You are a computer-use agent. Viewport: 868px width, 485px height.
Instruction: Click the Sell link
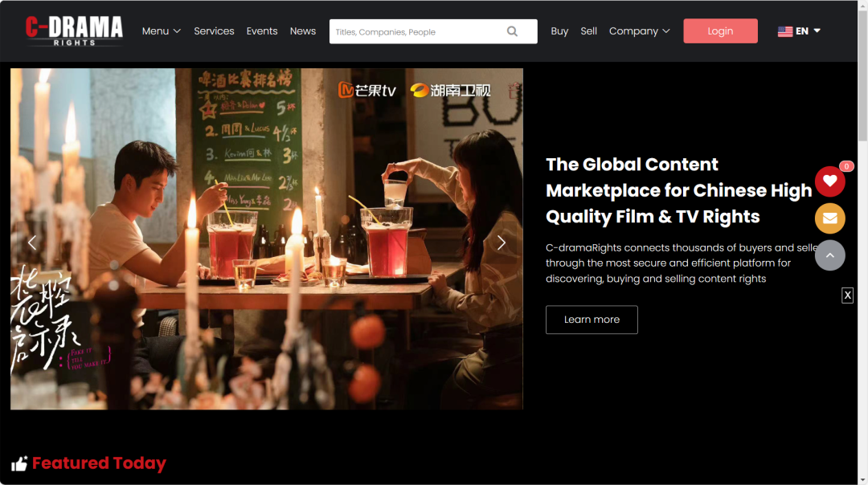[589, 31]
